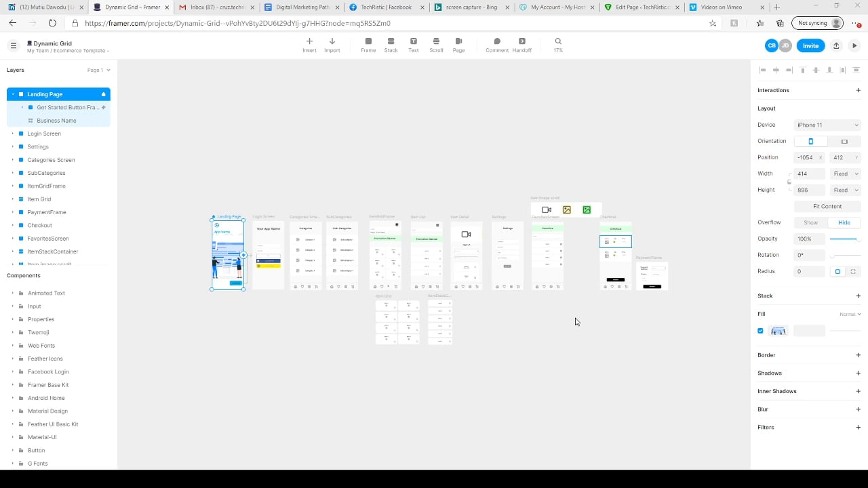Switch to the Digital Marketing Path tab
868x488 pixels.
coord(301,7)
